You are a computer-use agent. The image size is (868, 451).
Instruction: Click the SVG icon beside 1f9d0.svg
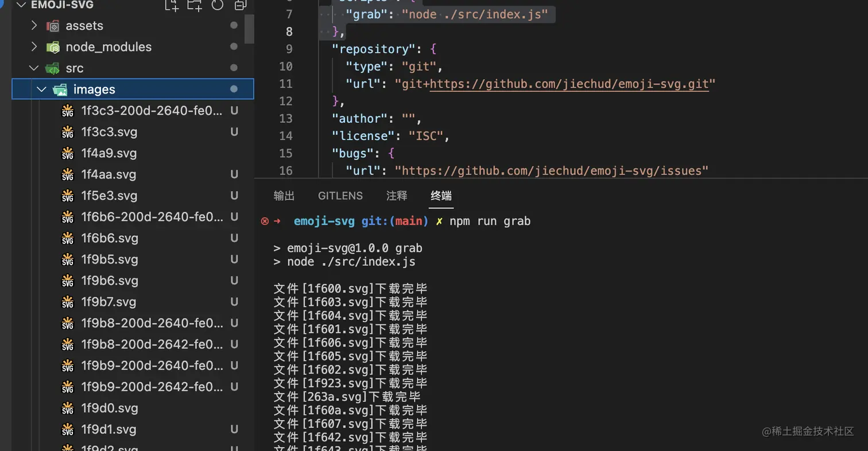tap(68, 408)
